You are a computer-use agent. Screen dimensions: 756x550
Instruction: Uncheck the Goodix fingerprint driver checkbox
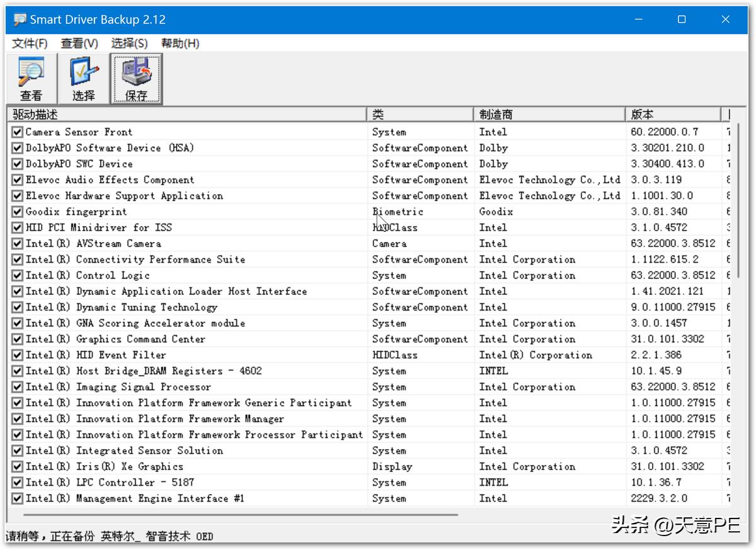tap(17, 212)
